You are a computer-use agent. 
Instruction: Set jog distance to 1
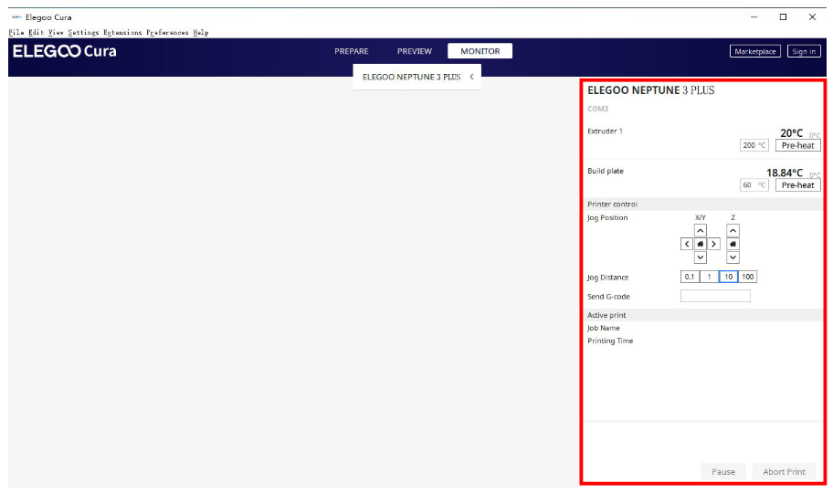click(x=709, y=277)
